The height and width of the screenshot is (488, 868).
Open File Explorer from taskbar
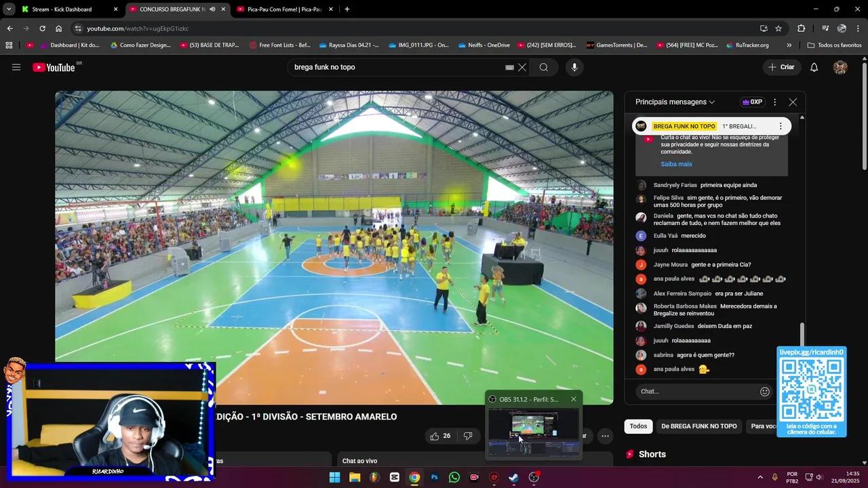355,477
